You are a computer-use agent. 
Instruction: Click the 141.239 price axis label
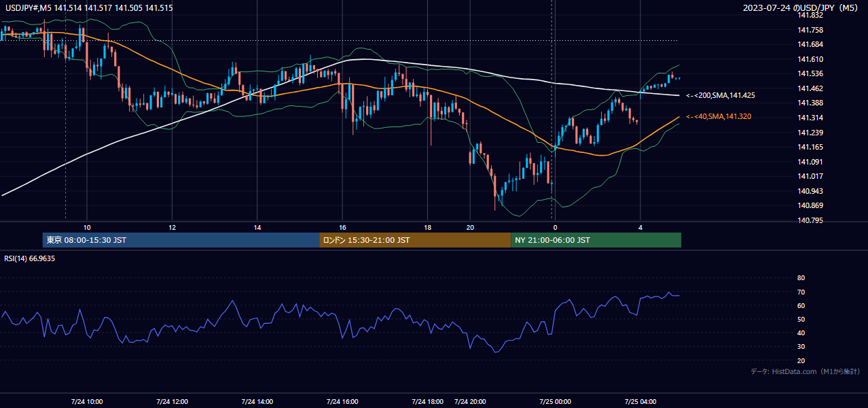pos(810,133)
